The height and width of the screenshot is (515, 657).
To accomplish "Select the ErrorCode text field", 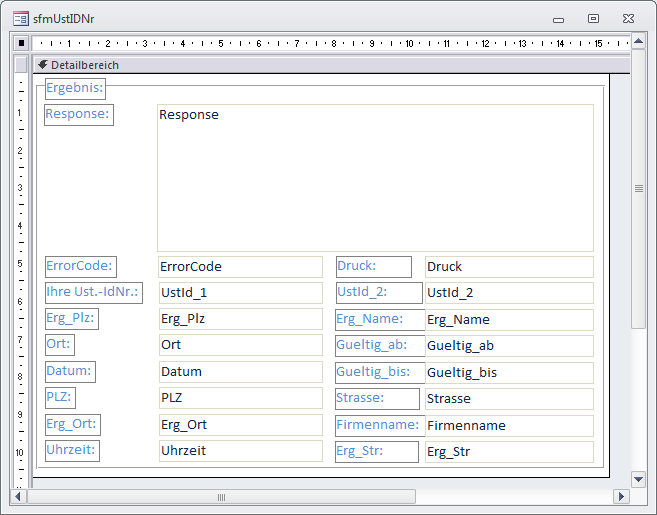I will click(240, 267).
